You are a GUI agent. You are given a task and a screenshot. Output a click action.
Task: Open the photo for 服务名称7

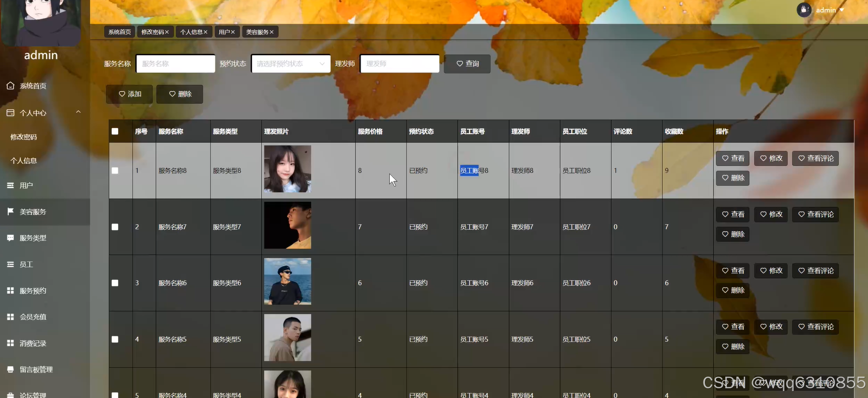pyautogui.click(x=288, y=225)
